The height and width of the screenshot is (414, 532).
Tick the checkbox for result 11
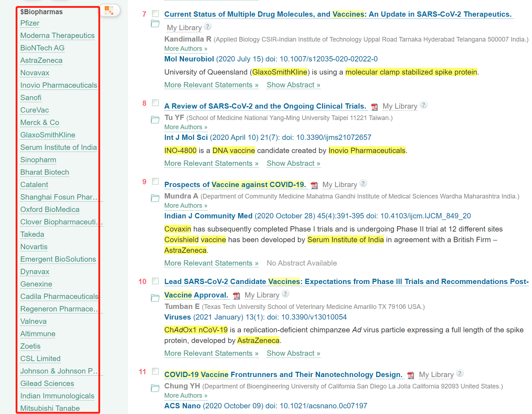point(155,371)
